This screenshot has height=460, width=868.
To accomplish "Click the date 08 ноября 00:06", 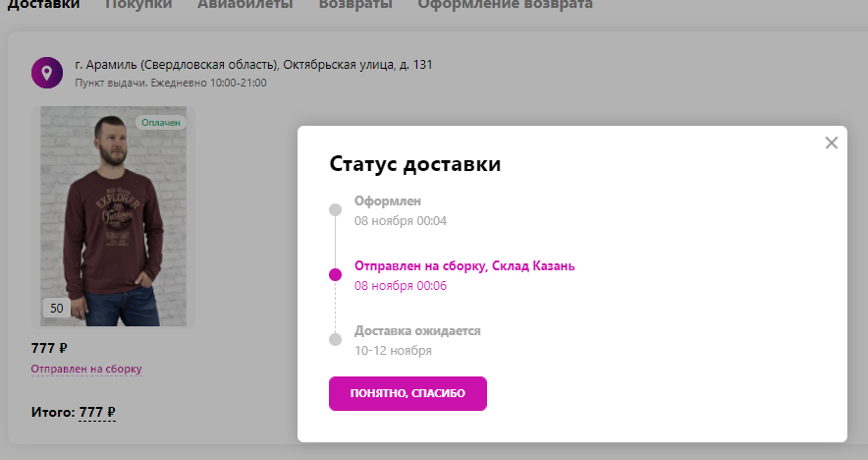I will click(401, 286).
